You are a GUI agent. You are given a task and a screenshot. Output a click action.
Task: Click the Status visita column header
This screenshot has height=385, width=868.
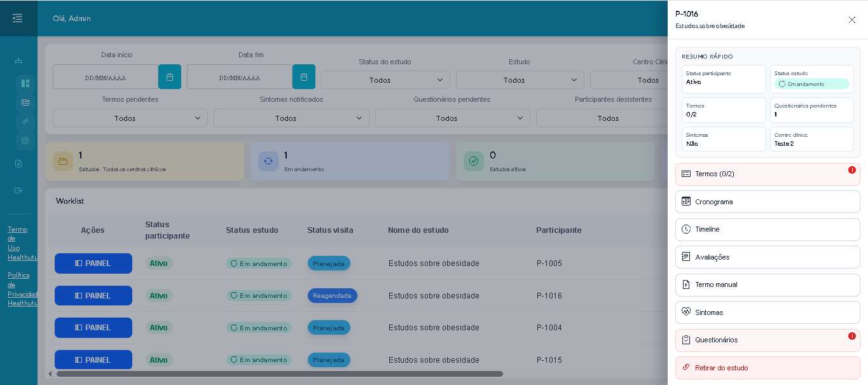330,230
